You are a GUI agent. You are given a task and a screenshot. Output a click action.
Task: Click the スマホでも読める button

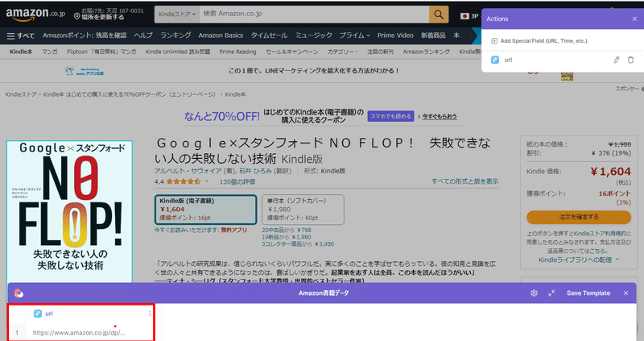tap(390, 116)
